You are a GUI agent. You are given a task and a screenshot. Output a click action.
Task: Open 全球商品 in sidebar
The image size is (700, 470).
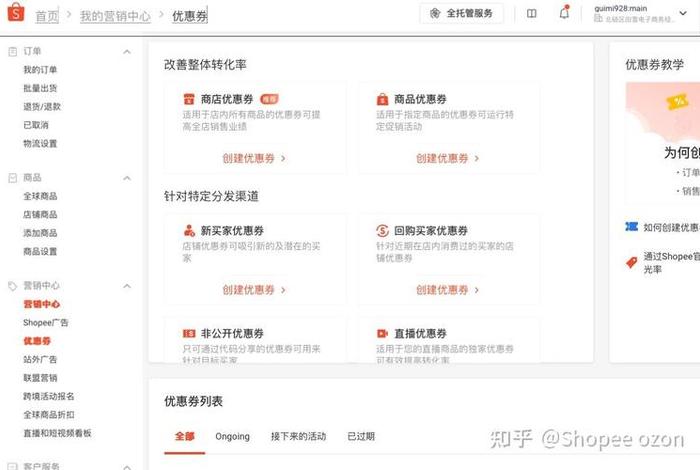tap(40, 196)
